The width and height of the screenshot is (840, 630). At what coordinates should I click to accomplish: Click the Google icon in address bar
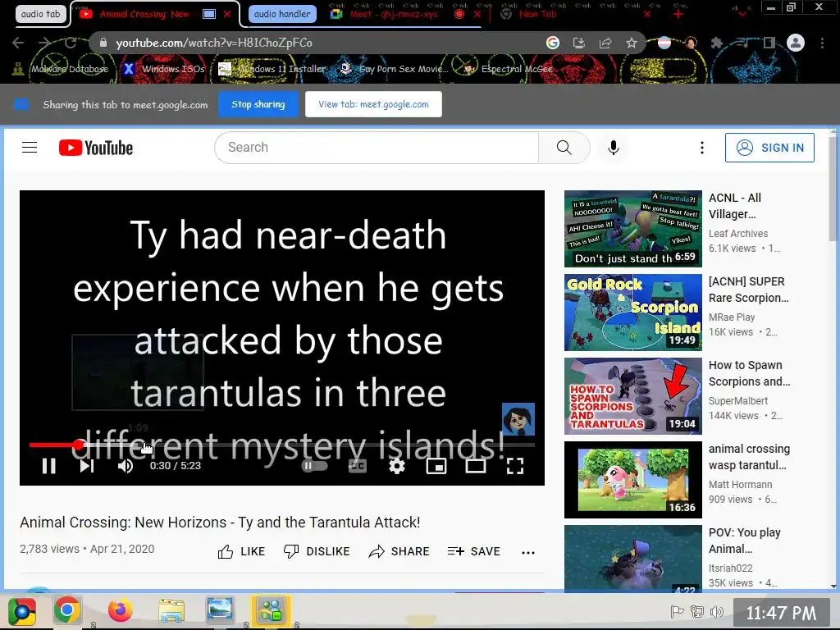[553, 43]
